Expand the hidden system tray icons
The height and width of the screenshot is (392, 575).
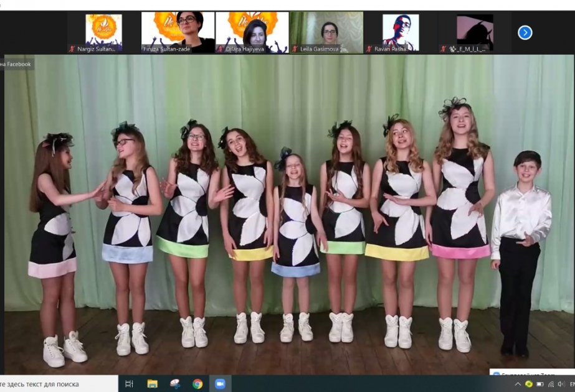pos(518,384)
